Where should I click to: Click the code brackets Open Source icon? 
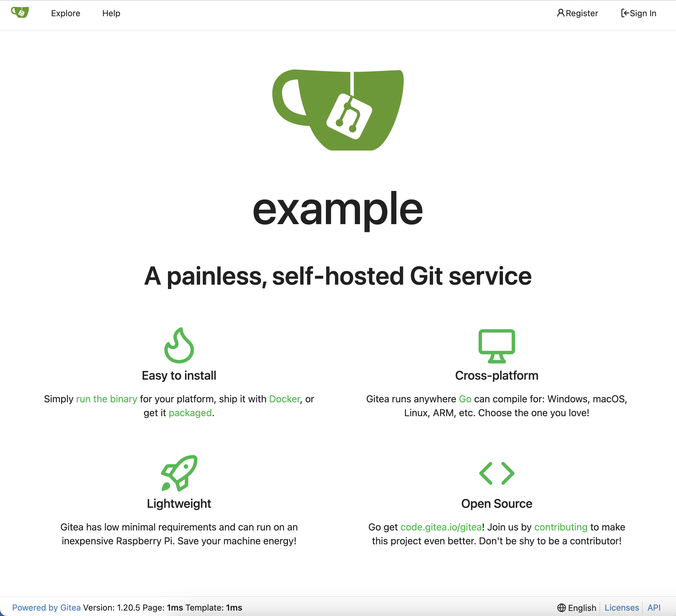pos(497,472)
